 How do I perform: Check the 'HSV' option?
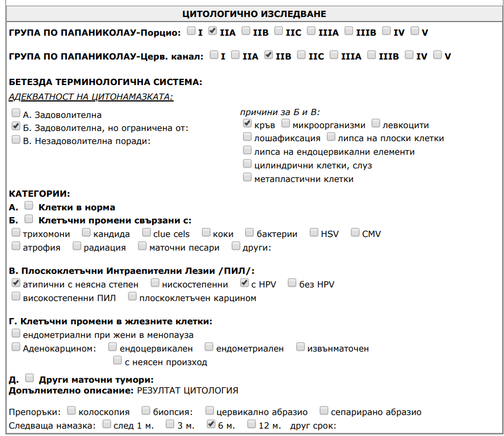tap(314, 232)
